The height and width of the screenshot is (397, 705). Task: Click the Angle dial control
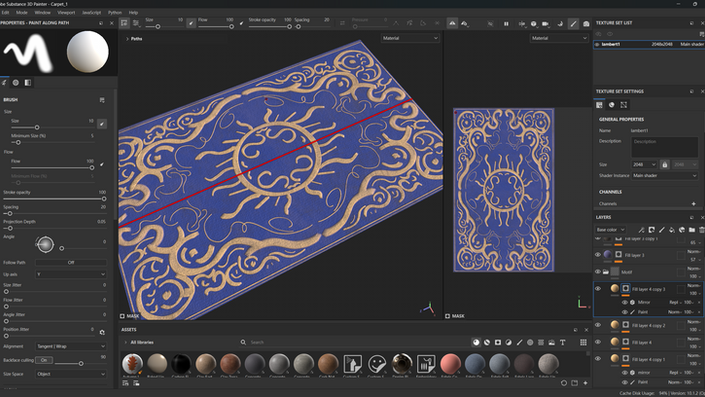45,245
